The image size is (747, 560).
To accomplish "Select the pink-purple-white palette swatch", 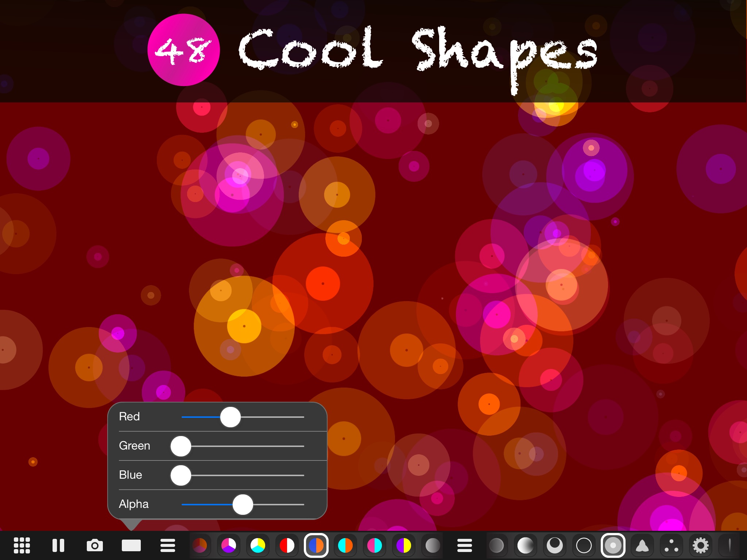I will tap(229, 545).
